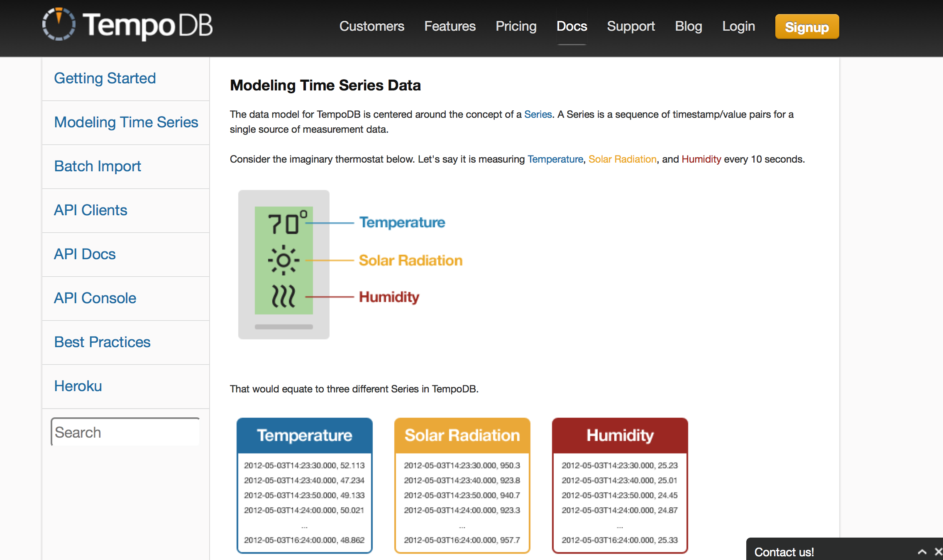Viewport: 943px width, 560px height.
Task: Click the Login button
Action: [x=739, y=27]
